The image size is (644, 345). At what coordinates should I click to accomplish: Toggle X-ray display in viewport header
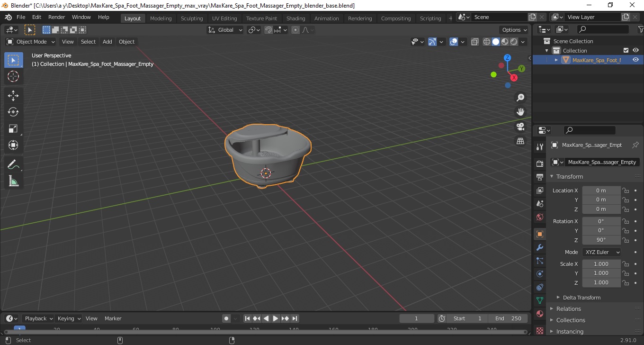coord(475,42)
